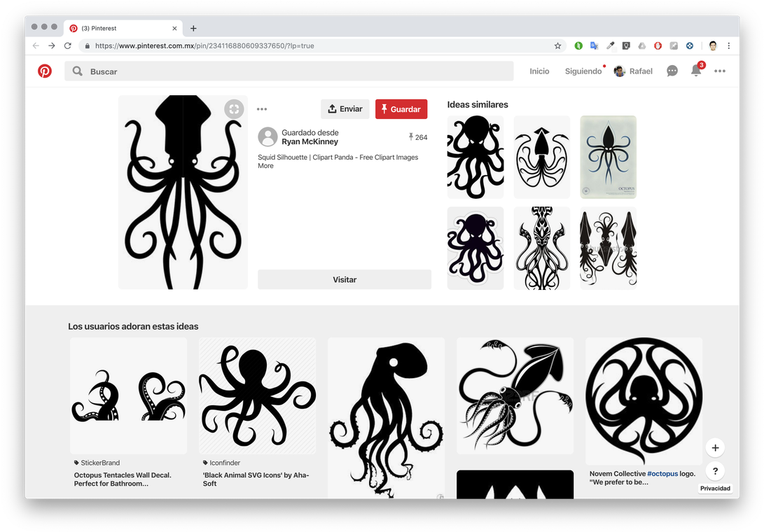Click the Enviar share button
The width and height of the screenshot is (764, 532).
[x=345, y=109]
